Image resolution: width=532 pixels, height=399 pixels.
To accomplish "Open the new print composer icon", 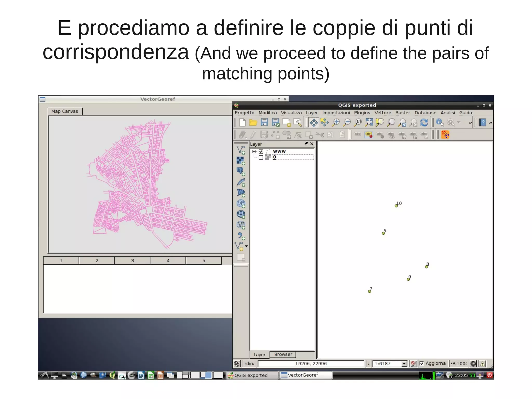I will coord(286,122).
